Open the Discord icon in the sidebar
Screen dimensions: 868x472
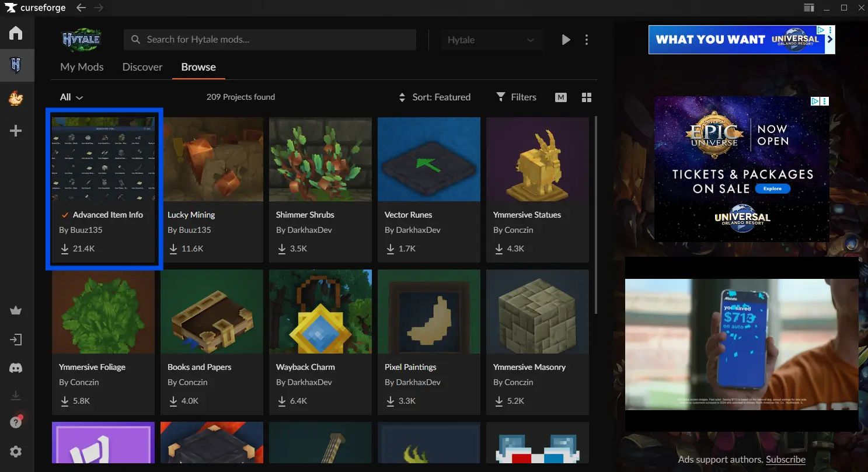click(16, 368)
